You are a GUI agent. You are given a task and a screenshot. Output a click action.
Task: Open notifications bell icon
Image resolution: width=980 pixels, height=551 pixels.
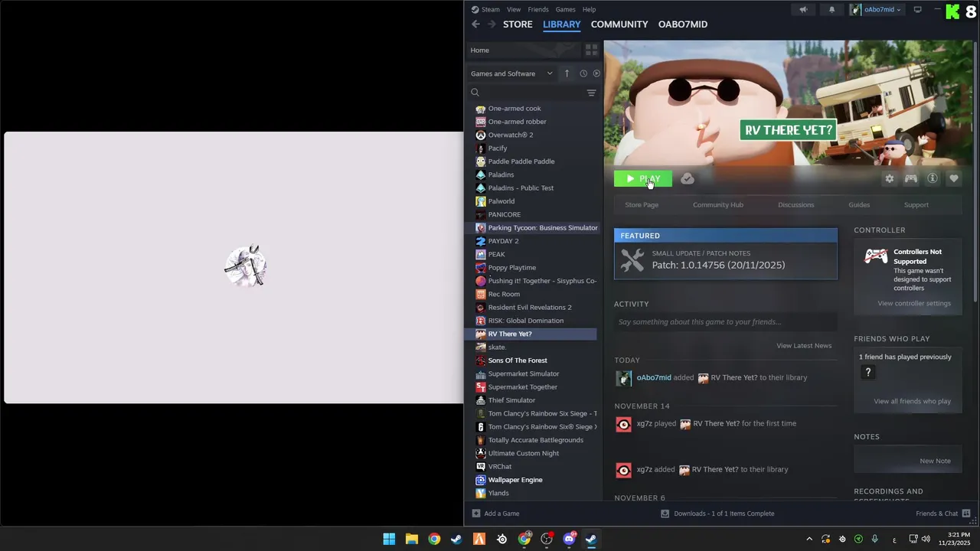[x=832, y=9]
